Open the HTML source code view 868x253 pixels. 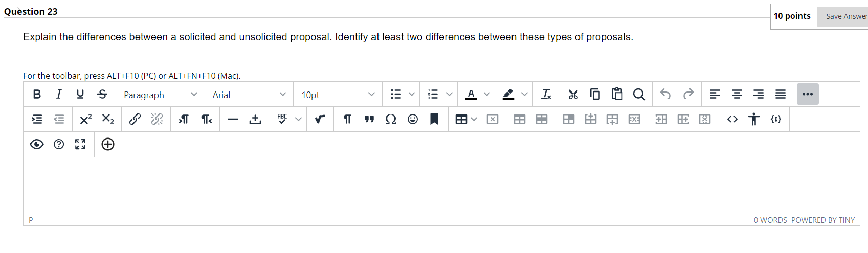tap(732, 119)
